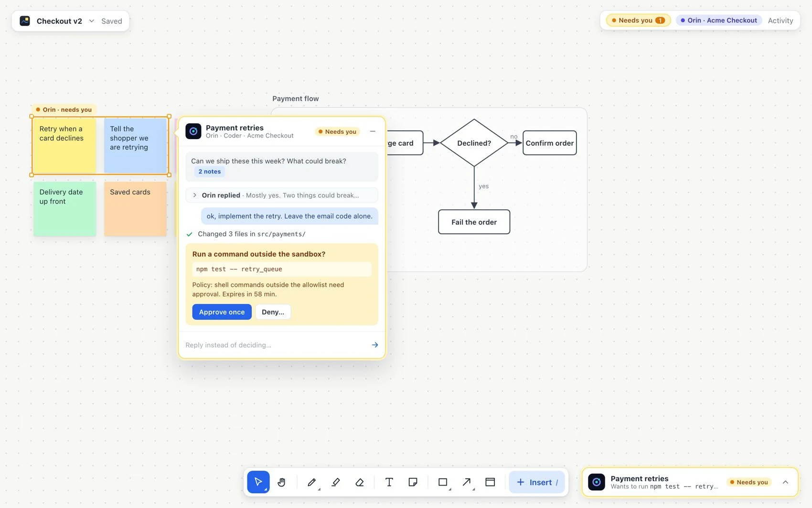Send the reply with arrow icon

click(x=375, y=345)
